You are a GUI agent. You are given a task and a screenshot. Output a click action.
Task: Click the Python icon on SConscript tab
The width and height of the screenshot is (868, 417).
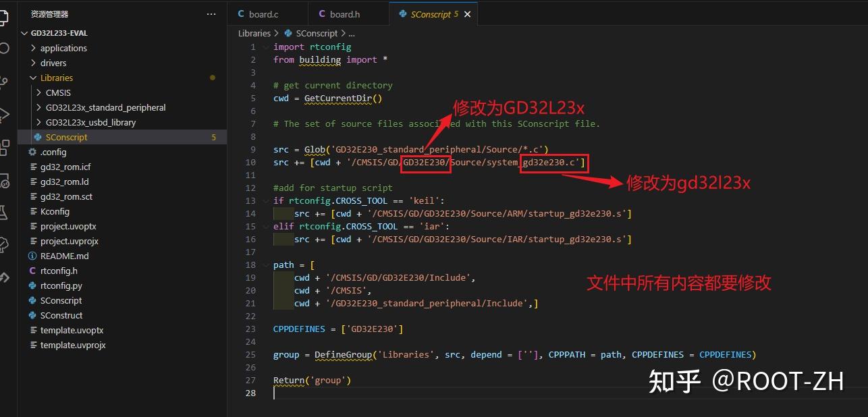click(x=404, y=13)
